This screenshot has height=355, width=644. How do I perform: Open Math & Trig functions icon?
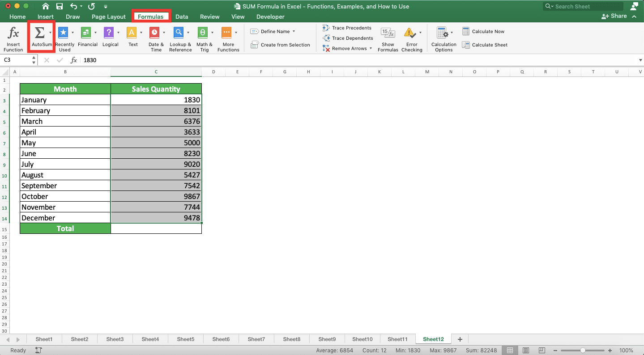(x=203, y=33)
